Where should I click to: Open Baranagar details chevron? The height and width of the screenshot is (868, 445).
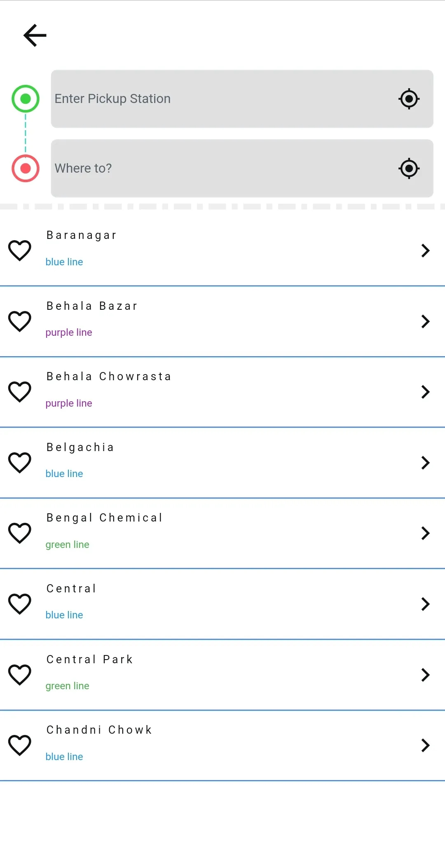[425, 250]
